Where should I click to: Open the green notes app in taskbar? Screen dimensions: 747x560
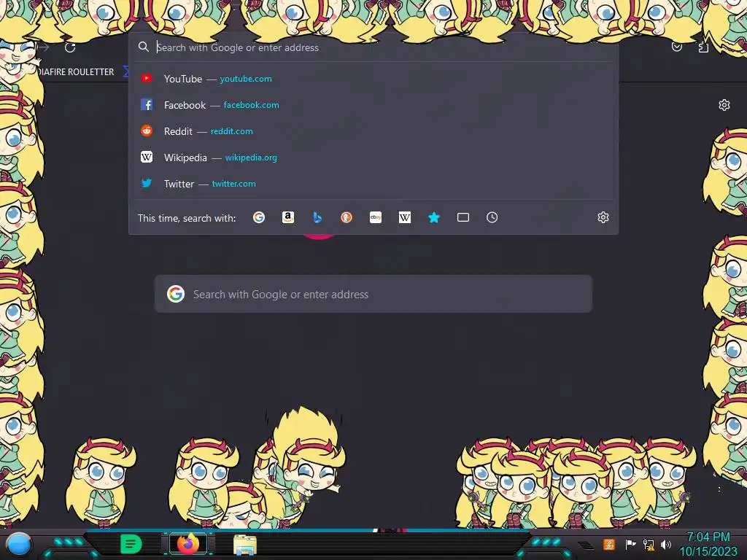tap(131, 544)
